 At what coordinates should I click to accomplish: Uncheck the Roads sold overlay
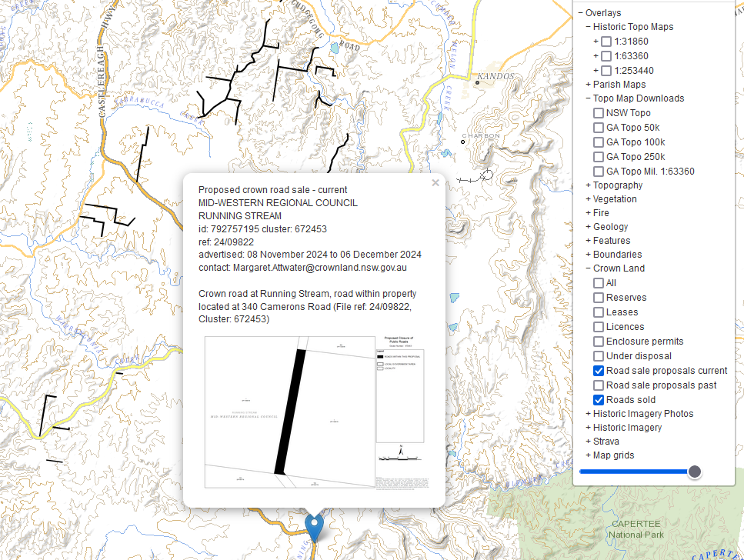click(599, 399)
